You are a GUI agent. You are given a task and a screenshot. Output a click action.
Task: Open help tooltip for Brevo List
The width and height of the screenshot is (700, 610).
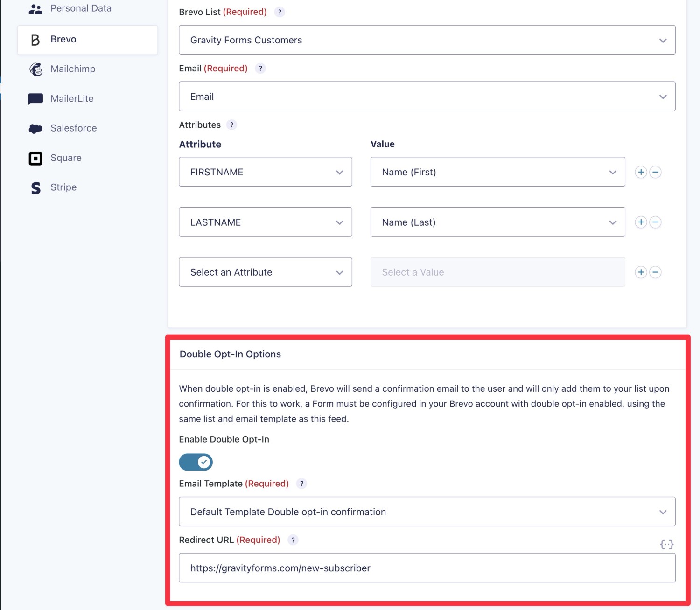click(x=279, y=12)
